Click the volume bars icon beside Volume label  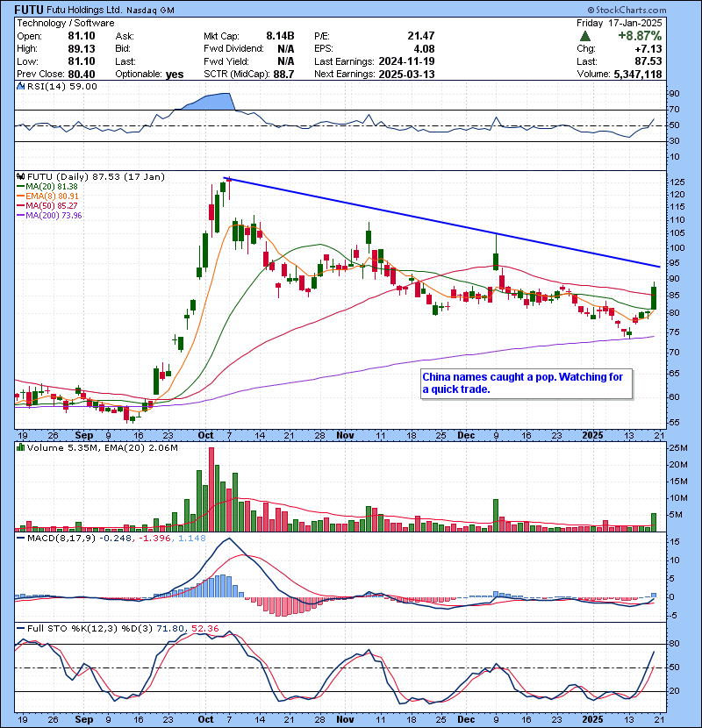(x=21, y=447)
